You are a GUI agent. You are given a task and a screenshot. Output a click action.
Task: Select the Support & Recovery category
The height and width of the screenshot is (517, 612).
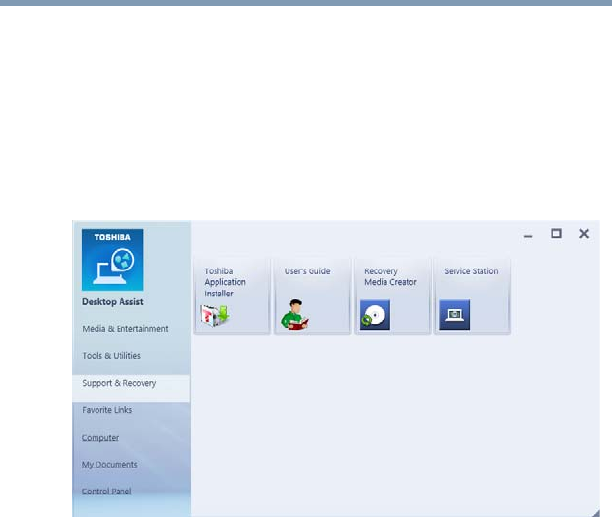coord(119,384)
